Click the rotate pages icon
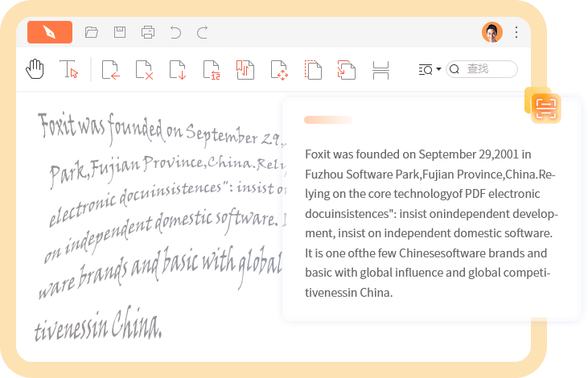The image size is (588, 378). [x=347, y=70]
